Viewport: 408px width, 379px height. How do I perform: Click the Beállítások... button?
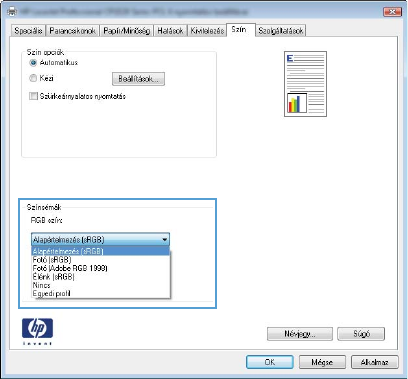tap(138, 79)
